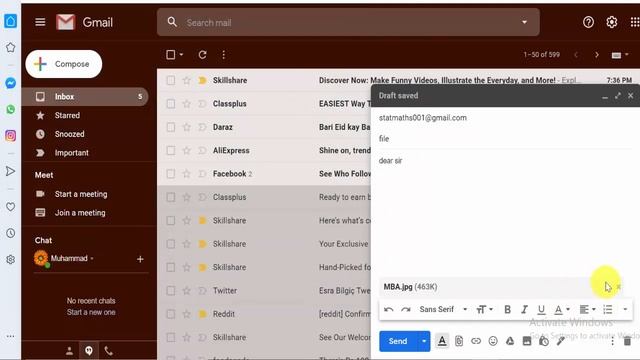Redo the edit in draft
This screenshot has width=640, height=360.
tap(406, 310)
